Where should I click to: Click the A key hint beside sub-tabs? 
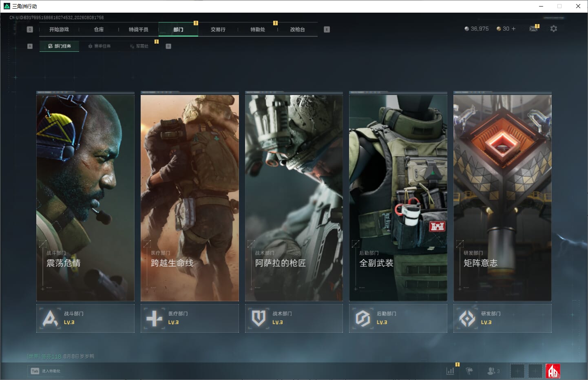pyautogui.click(x=30, y=46)
